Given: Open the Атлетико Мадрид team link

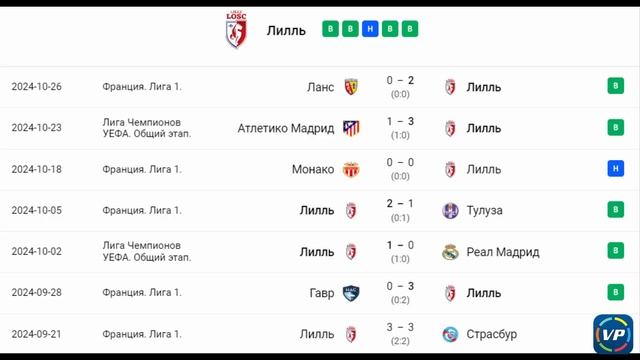Looking at the screenshot, I should (x=286, y=128).
